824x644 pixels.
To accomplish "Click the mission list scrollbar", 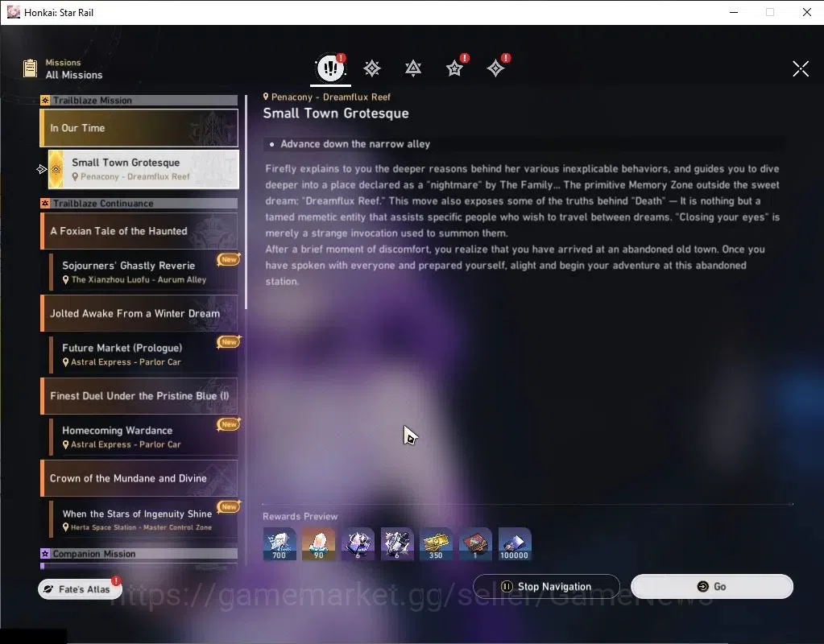I will tap(246, 202).
